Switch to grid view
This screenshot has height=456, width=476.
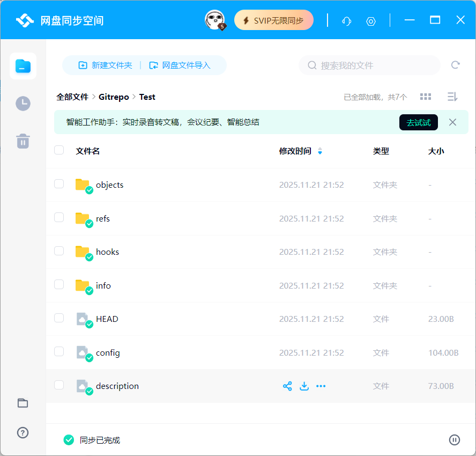[x=425, y=97]
